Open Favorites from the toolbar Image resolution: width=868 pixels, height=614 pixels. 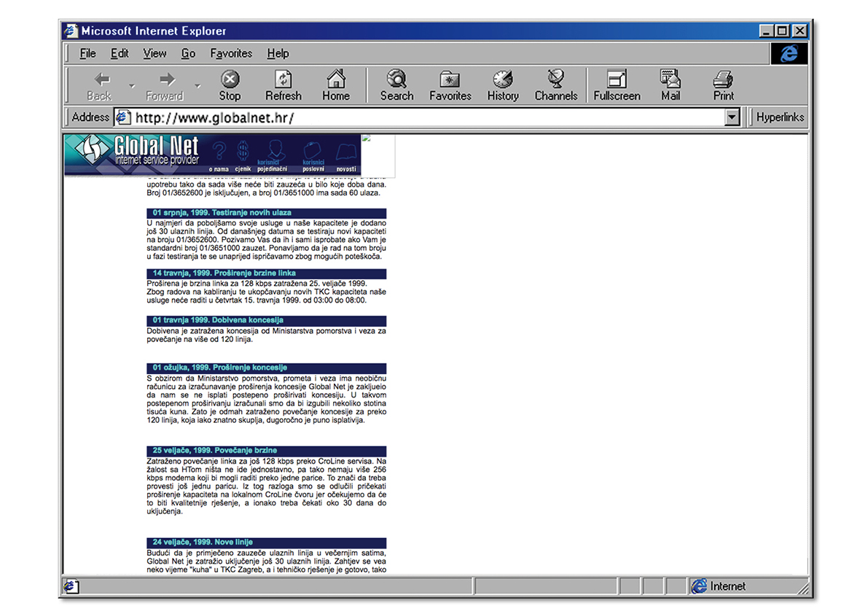449,84
